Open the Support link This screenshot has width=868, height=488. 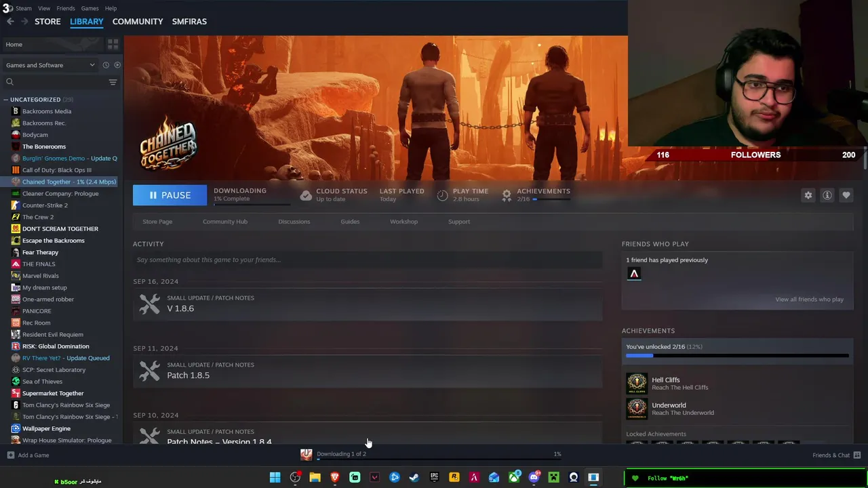[459, 222]
